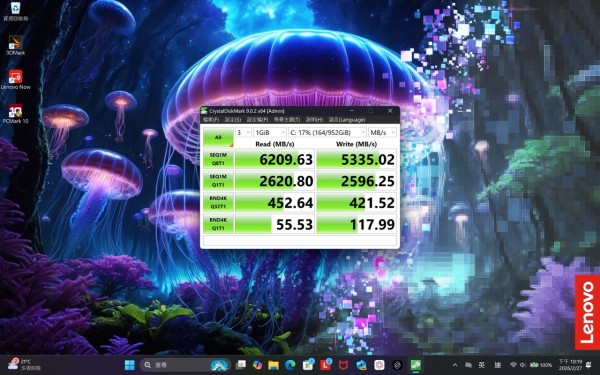Open the red L Lenovo taskbar app

coord(326,365)
